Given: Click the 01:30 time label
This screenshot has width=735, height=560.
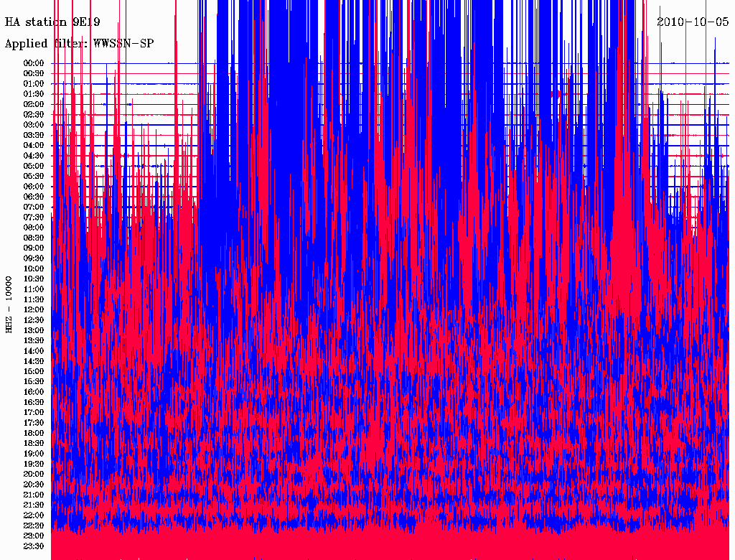Looking at the screenshot, I should pos(34,94).
